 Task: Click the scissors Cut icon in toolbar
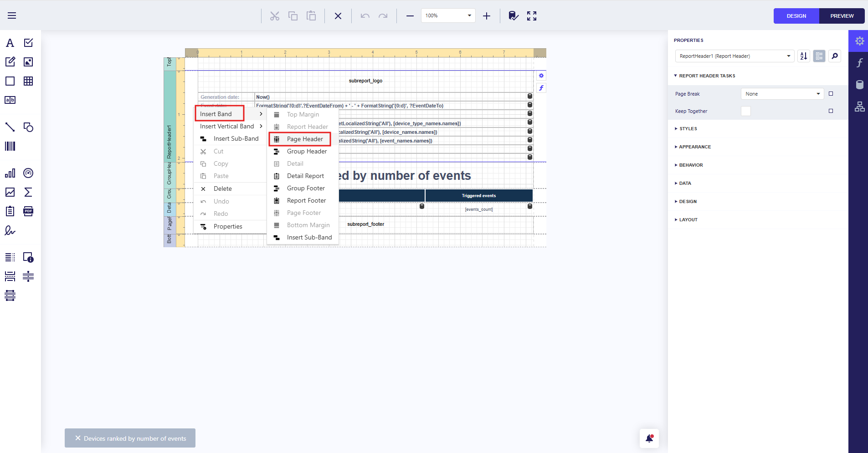[x=274, y=16]
